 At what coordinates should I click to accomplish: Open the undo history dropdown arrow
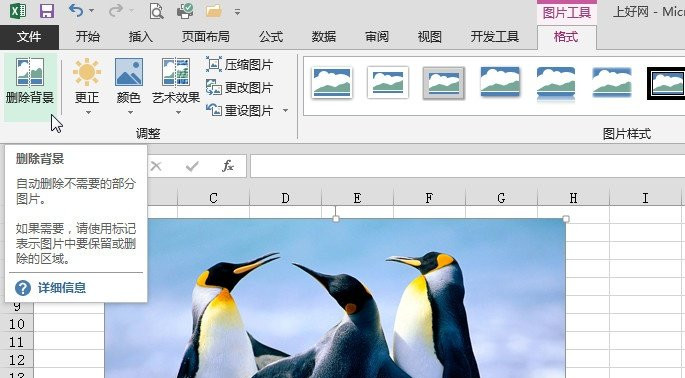click(92, 11)
